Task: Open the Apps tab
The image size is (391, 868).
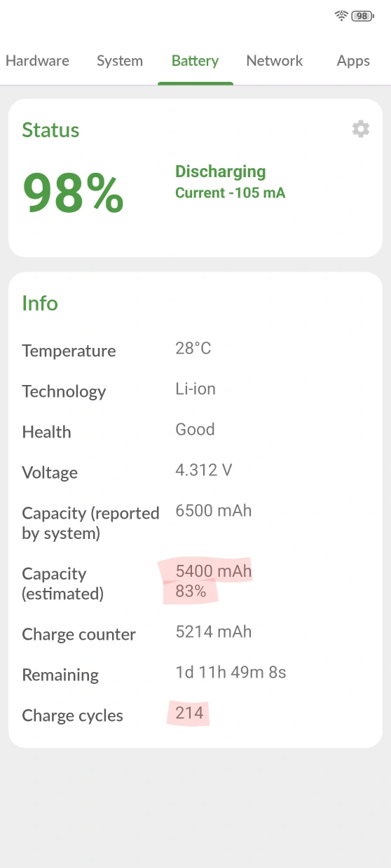Action: point(353,61)
